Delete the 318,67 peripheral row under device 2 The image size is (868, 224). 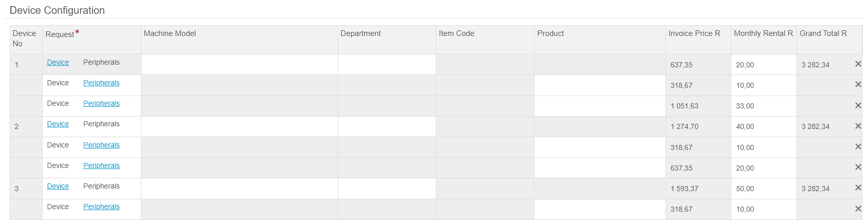858,147
